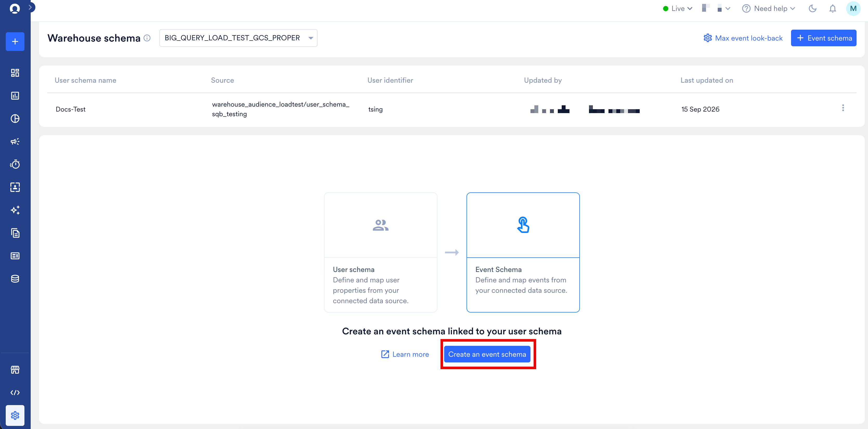
Task: Expand the sidebar with chevron arrow
Action: (x=30, y=7)
